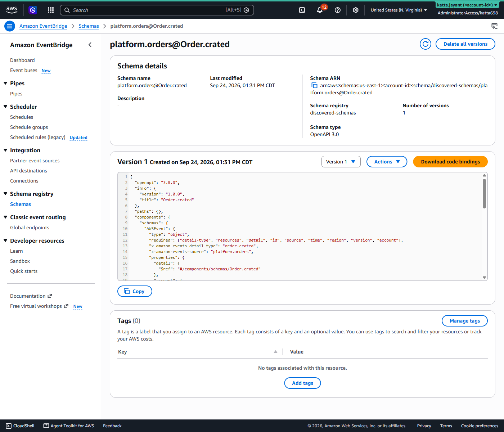This screenshot has height=432, width=504.
Task: Open Scheduled rules (legacy) item
Action: [x=38, y=137]
